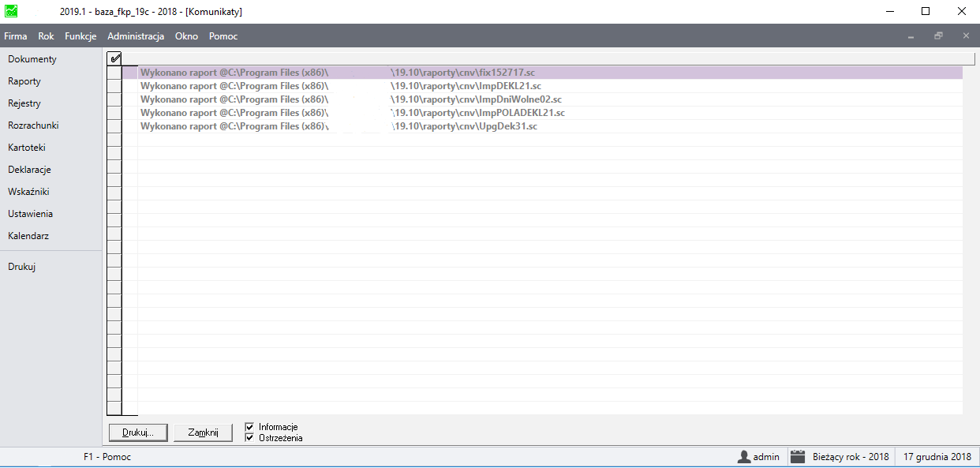Minimize the inner Komunikaty window

click(x=911, y=36)
